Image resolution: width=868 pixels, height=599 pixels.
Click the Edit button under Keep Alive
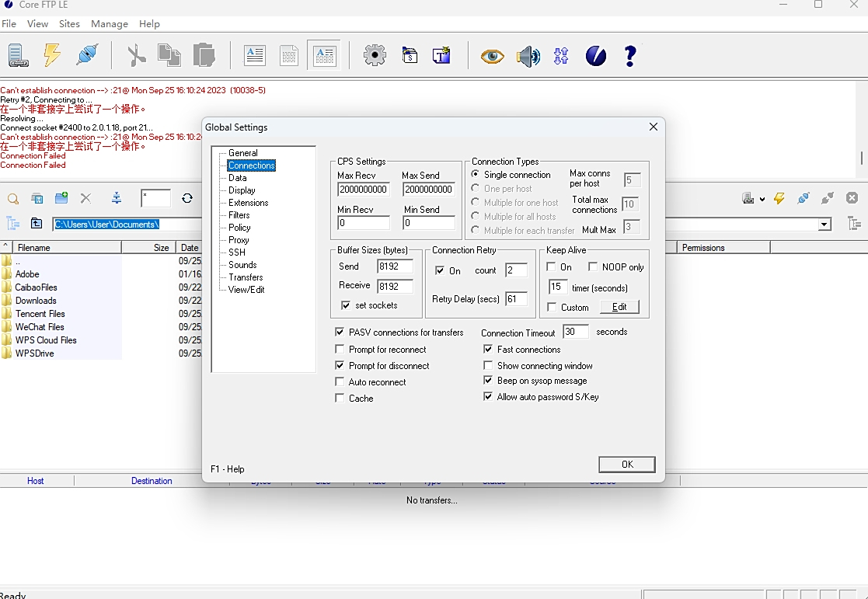click(620, 307)
